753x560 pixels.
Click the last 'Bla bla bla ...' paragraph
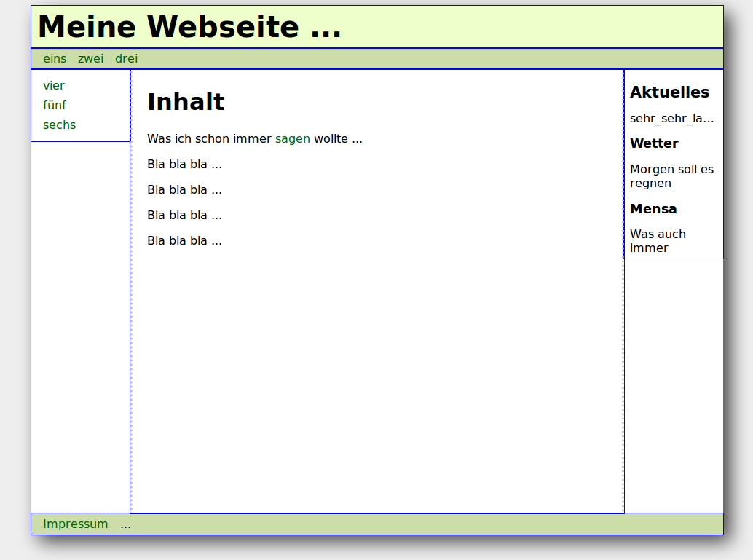point(184,241)
